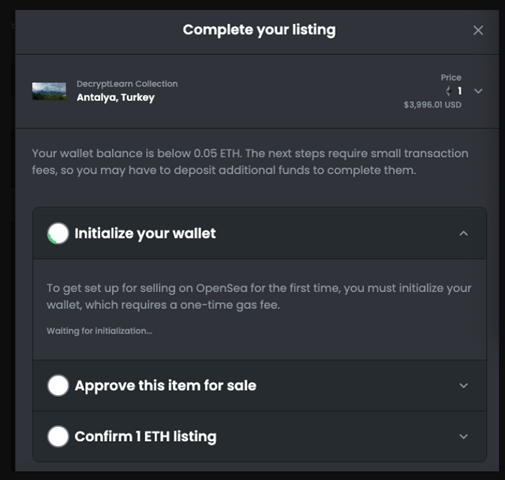Click the Confirm 1 ETH listing heading

tap(145, 436)
